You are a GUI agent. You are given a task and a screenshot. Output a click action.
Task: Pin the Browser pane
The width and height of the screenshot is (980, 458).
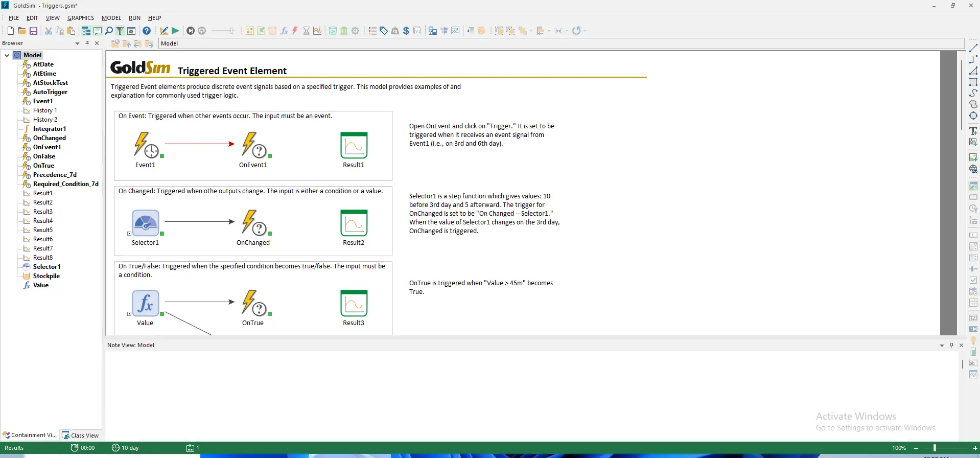(x=87, y=43)
